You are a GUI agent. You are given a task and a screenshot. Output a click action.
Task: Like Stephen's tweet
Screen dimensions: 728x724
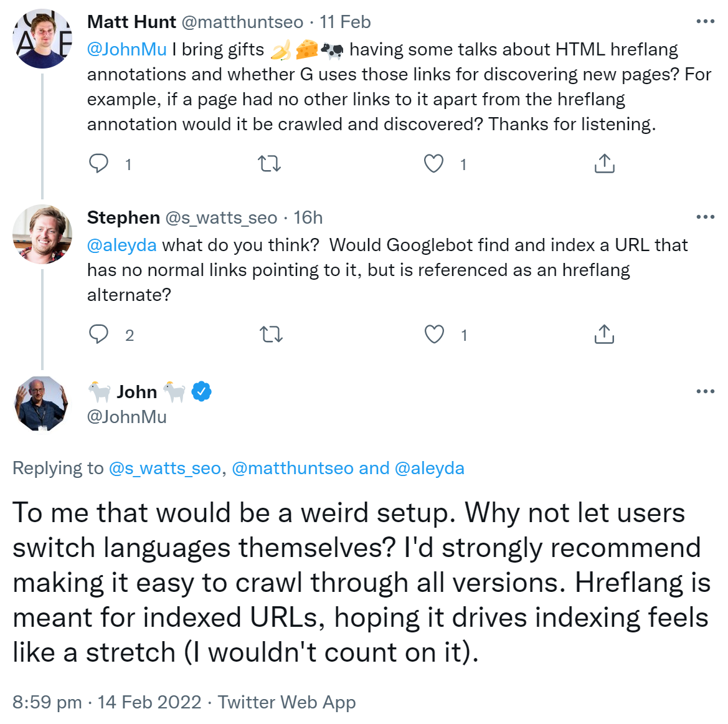[x=434, y=335]
